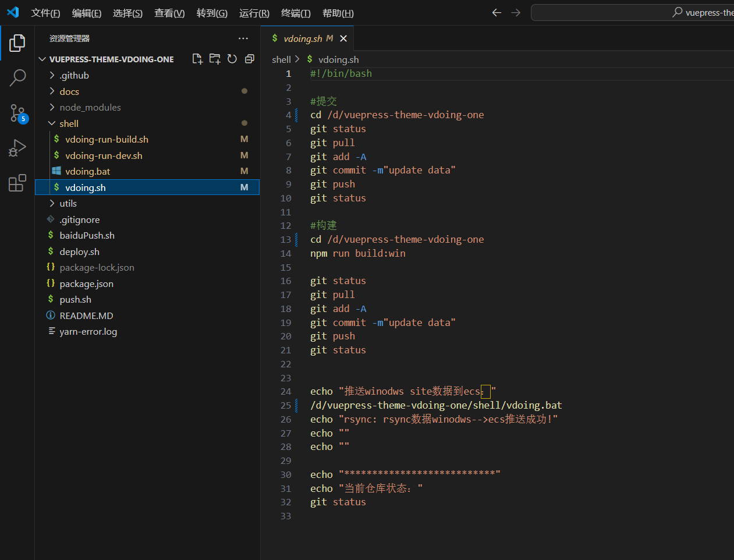Viewport: 734px width, 560px height.
Task: Focus the command center search box
Action: coord(632,12)
